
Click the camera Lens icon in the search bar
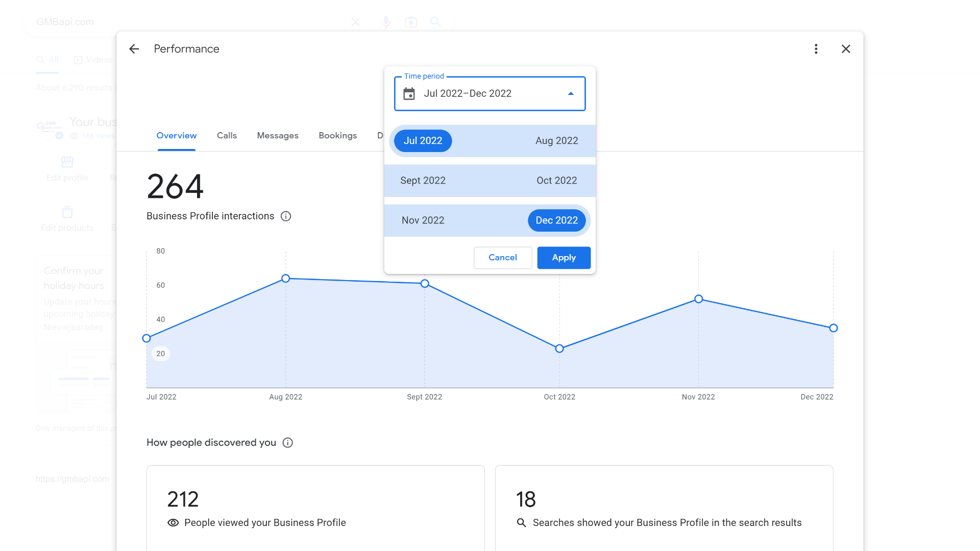pyautogui.click(x=411, y=22)
